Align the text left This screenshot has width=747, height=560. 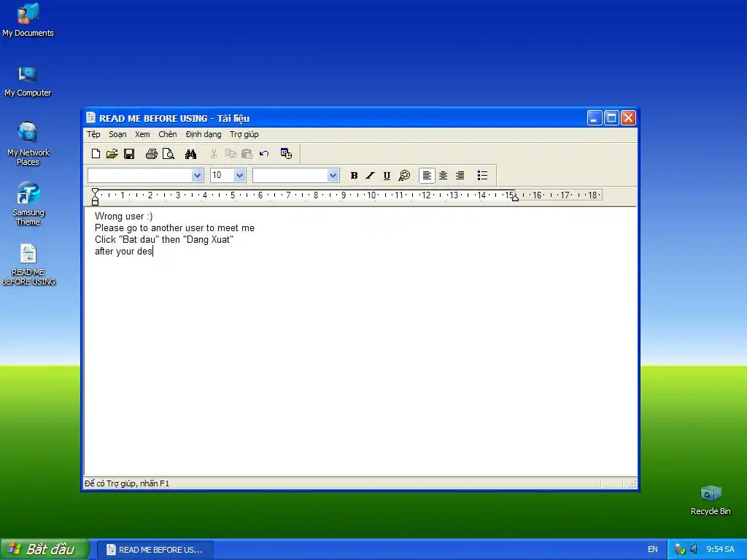[x=427, y=176]
